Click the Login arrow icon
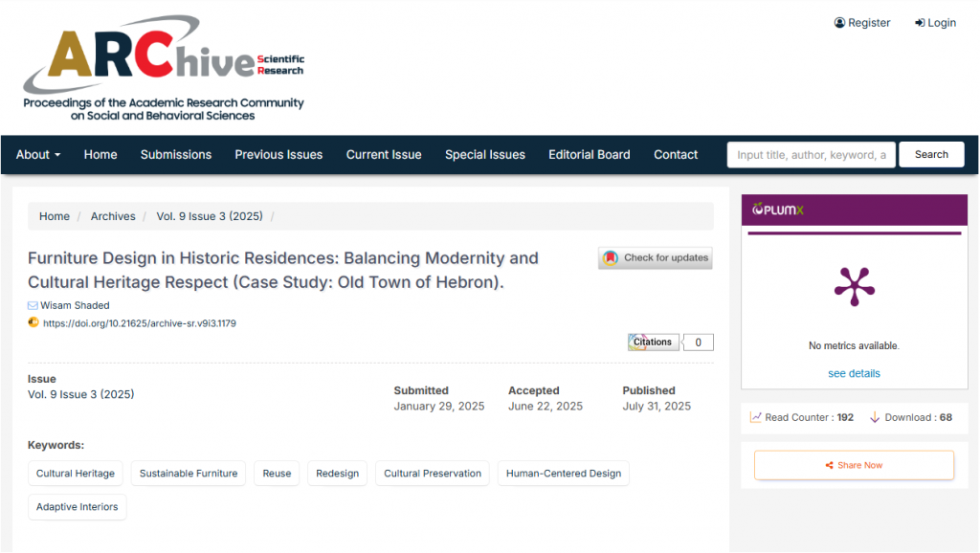This screenshot has width=980, height=553. pos(920,23)
